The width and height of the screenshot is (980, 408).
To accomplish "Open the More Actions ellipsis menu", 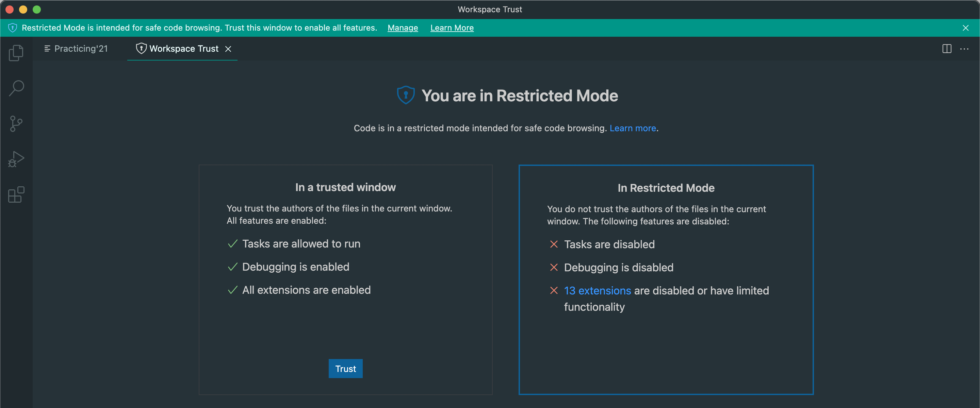I will coord(965,49).
